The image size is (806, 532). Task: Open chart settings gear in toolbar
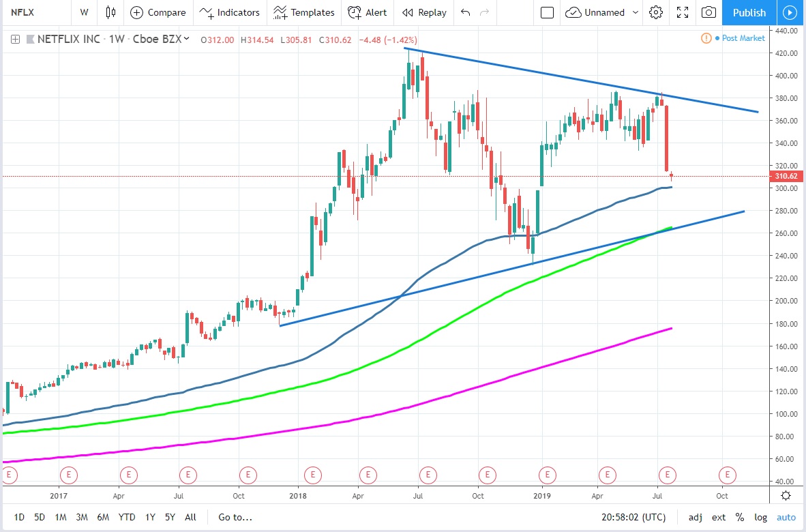[x=656, y=12]
